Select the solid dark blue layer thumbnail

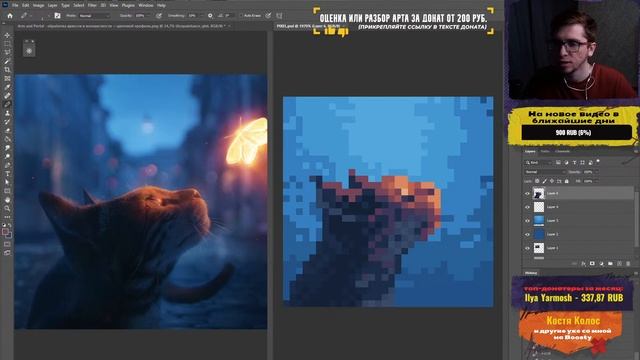[539, 234]
